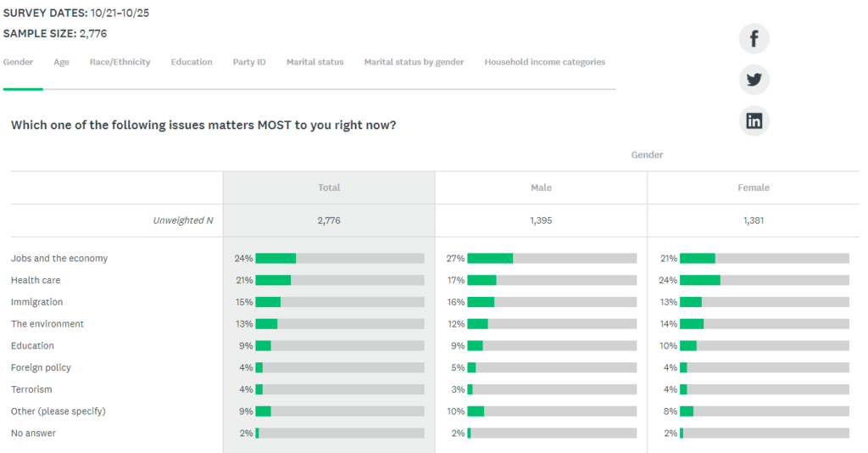Switch to Marital status by gender tab

(414, 62)
